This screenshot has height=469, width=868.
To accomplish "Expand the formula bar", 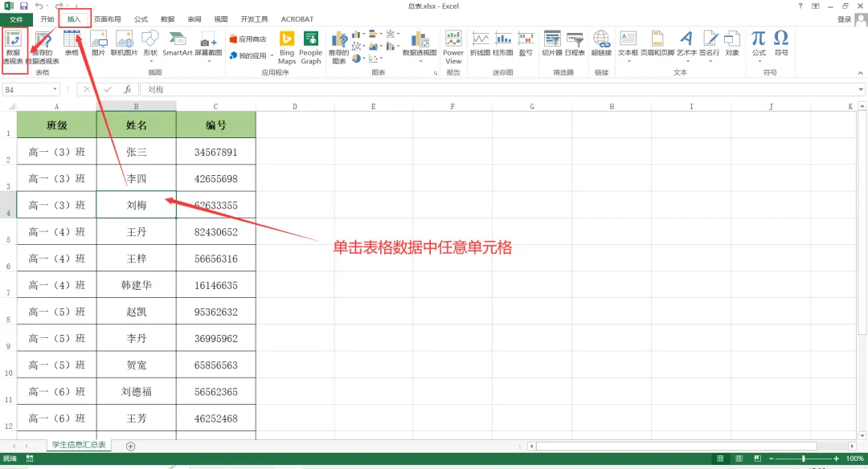I will pos(861,90).
